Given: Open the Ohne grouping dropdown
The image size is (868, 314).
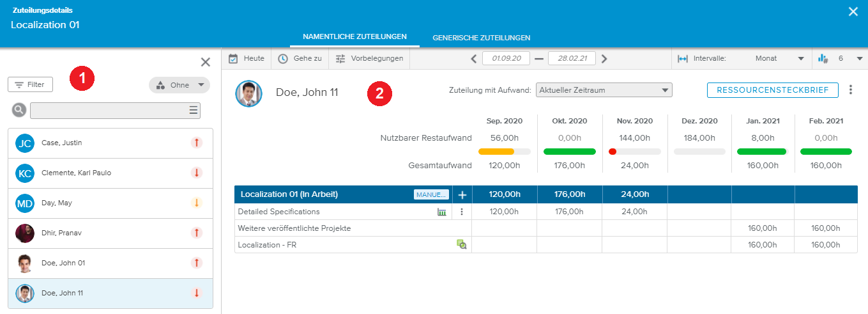Looking at the screenshot, I should point(179,85).
